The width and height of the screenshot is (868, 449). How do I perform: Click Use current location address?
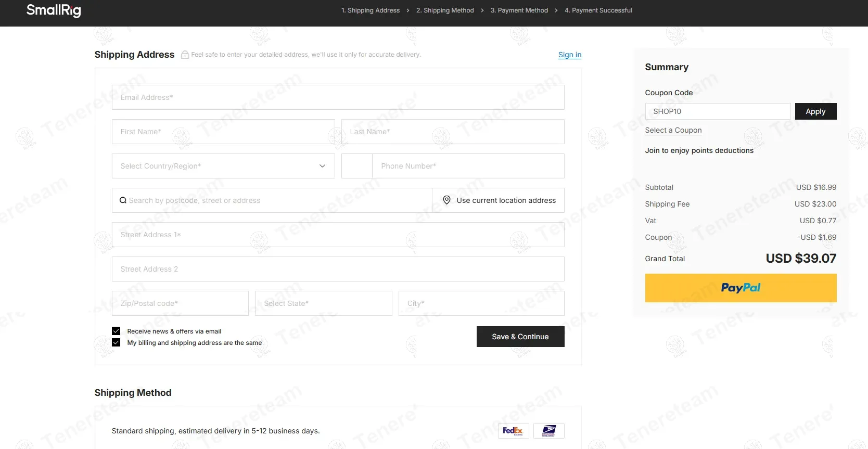point(499,200)
